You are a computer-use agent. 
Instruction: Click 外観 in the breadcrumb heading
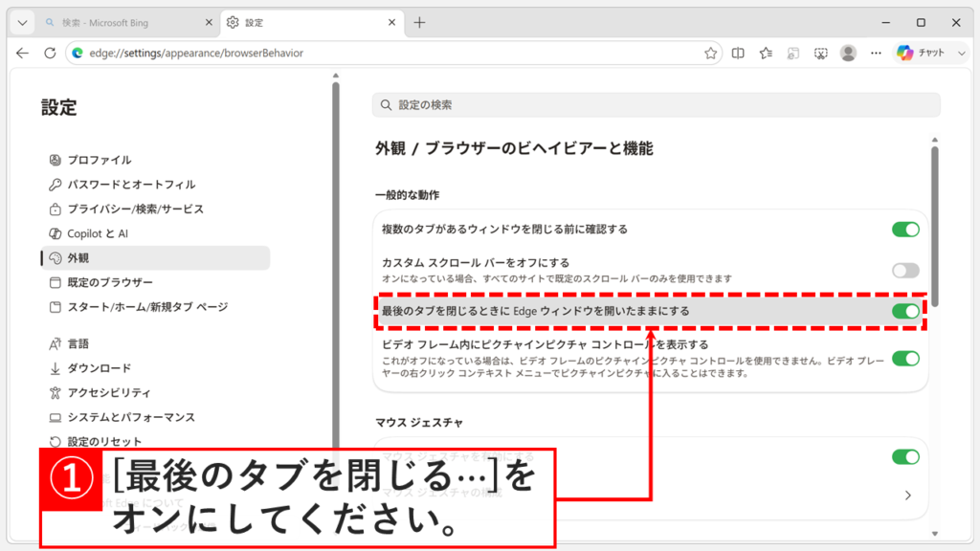pos(390,148)
